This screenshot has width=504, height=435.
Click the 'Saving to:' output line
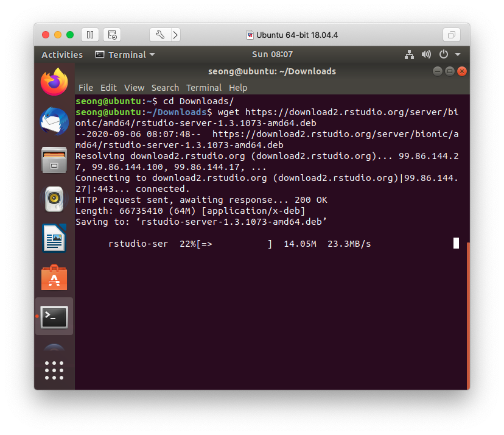(201, 222)
